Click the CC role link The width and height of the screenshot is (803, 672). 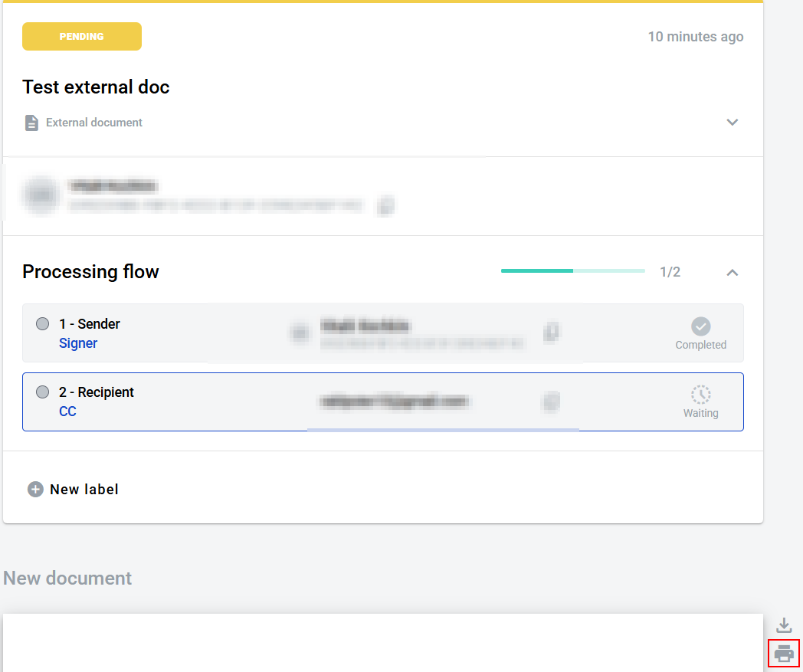point(67,411)
